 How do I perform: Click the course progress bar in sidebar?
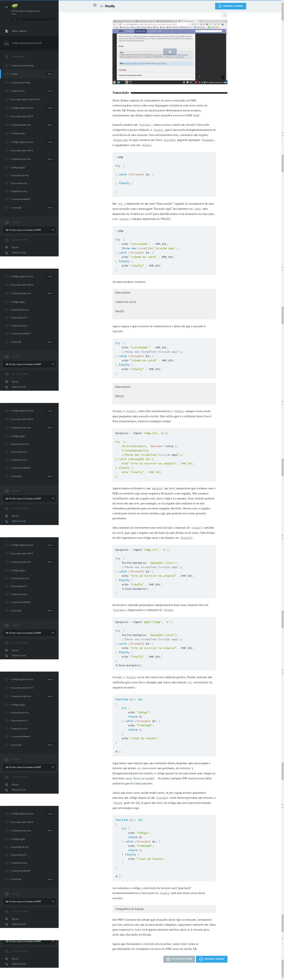[x=37, y=19]
